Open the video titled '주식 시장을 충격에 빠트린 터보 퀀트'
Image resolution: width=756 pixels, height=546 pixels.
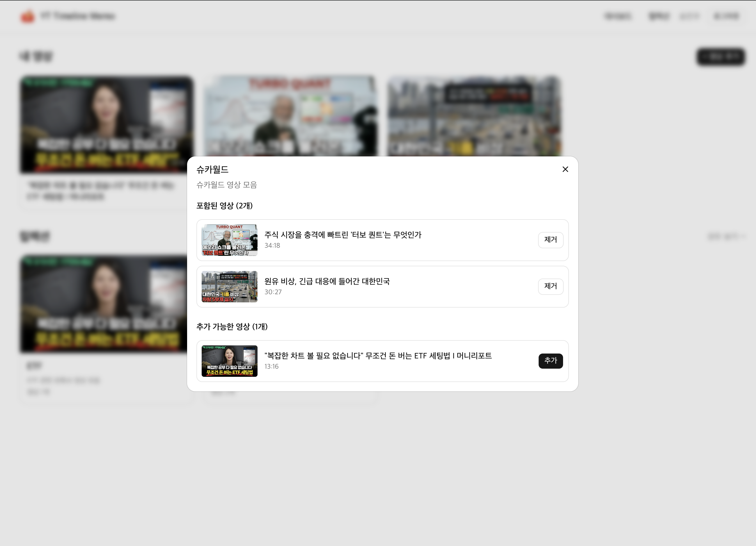(x=343, y=235)
